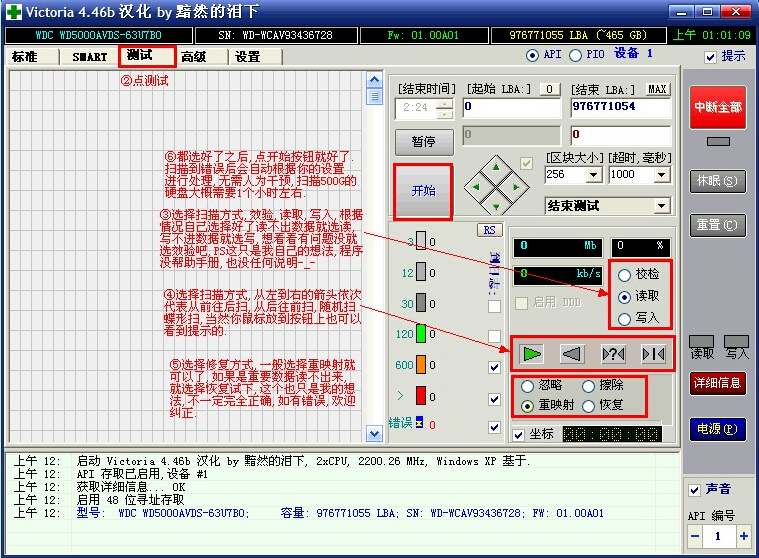Screen dimensions: 759x558
Task: Click the 3 ms block indicator
Action: click(421, 241)
